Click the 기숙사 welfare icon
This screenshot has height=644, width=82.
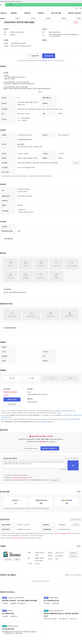click(x=26, y=264)
